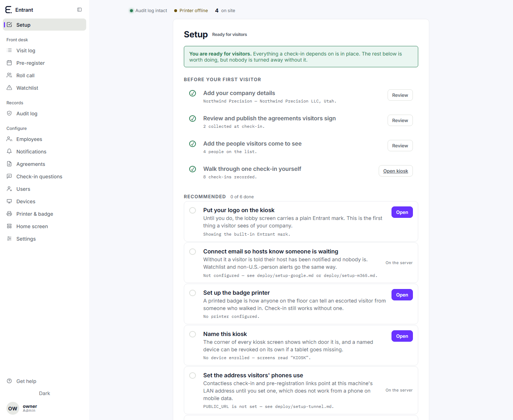Click the Users add-person icon
The height and width of the screenshot is (420, 513).
(x=9, y=189)
